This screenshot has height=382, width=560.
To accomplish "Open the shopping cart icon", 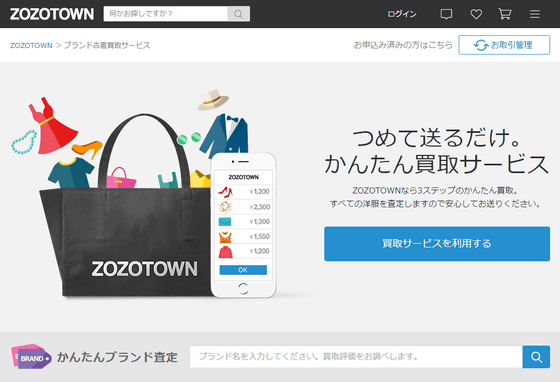I will click(505, 14).
